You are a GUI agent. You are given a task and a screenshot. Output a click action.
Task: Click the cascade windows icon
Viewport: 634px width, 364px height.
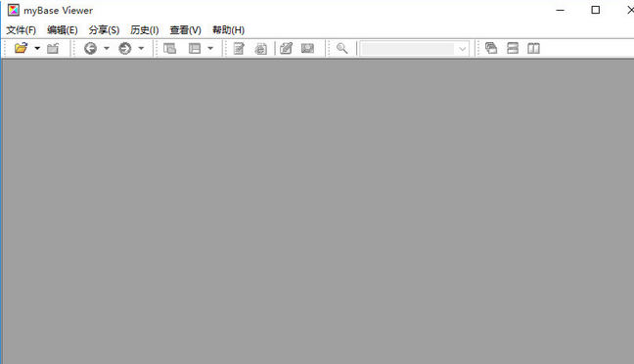(491, 48)
